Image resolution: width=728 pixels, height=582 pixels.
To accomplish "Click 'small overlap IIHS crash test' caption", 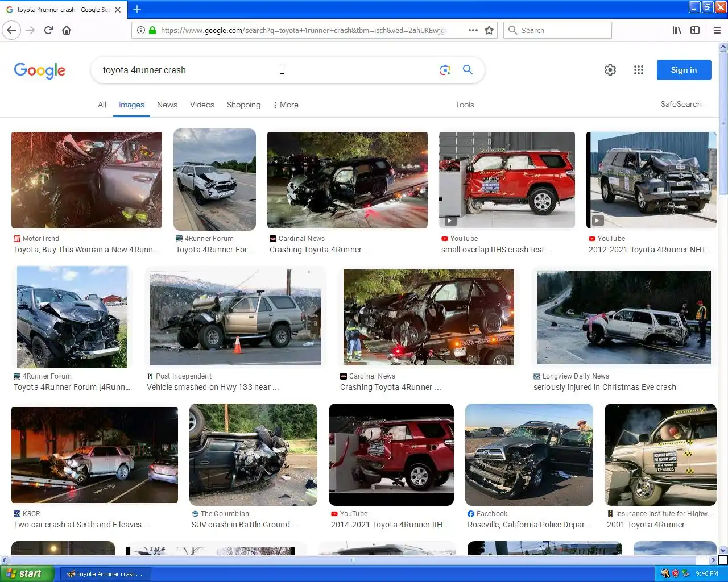I will (497, 250).
